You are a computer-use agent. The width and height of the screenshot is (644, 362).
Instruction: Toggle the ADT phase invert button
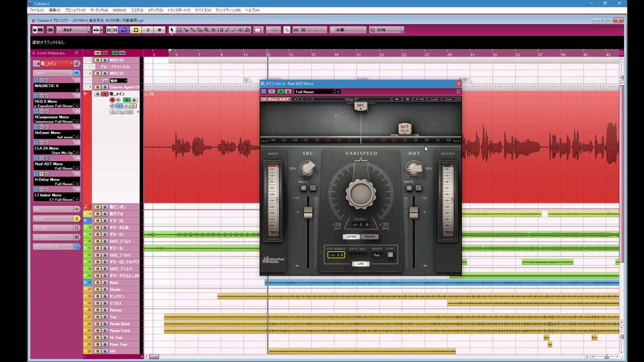pos(419,188)
